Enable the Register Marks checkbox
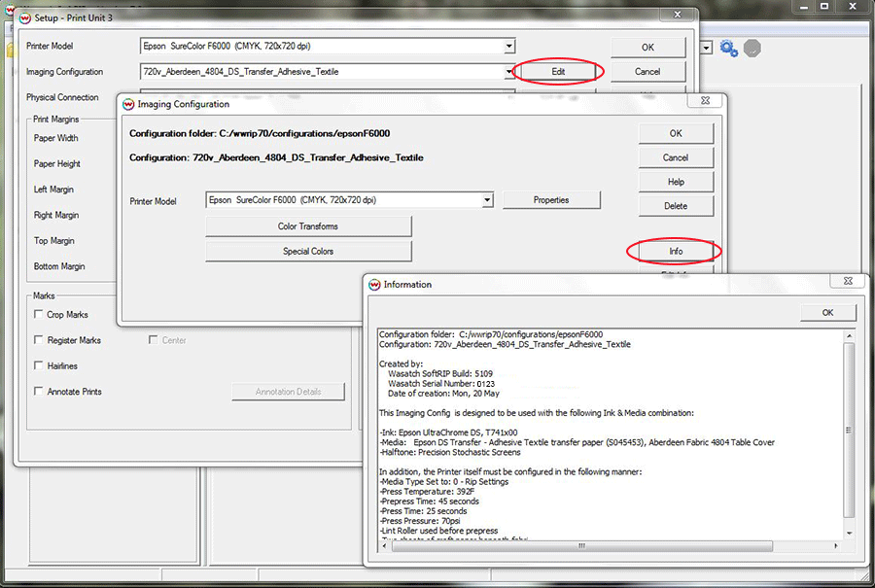 tap(39, 340)
